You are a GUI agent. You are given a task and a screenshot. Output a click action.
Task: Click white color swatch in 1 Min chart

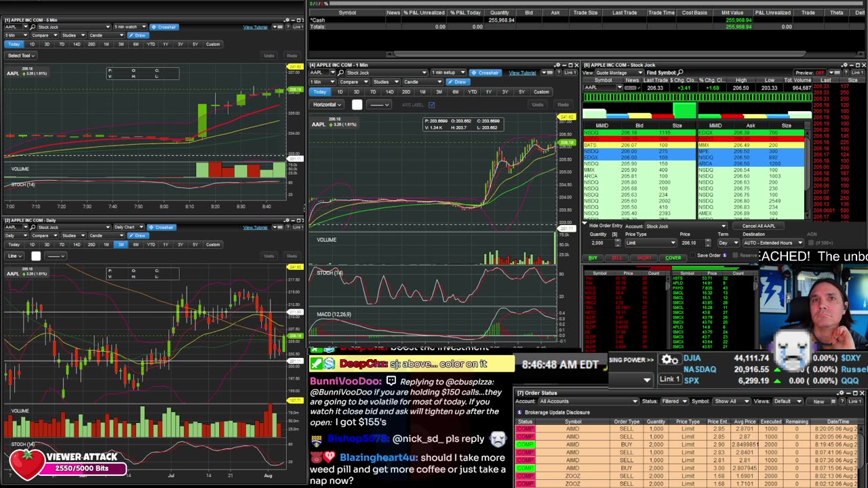tap(357, 104)
